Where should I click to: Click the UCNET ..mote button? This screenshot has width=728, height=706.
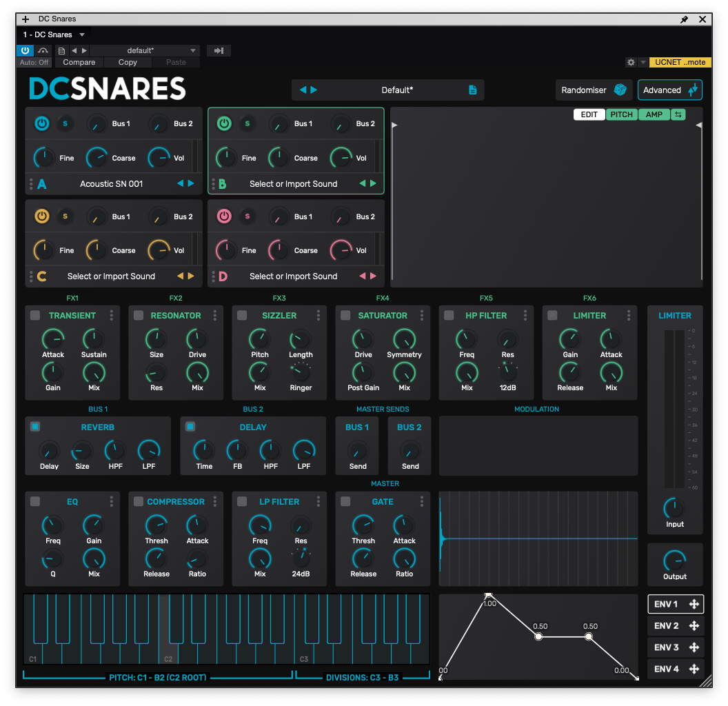coord(680,62)
